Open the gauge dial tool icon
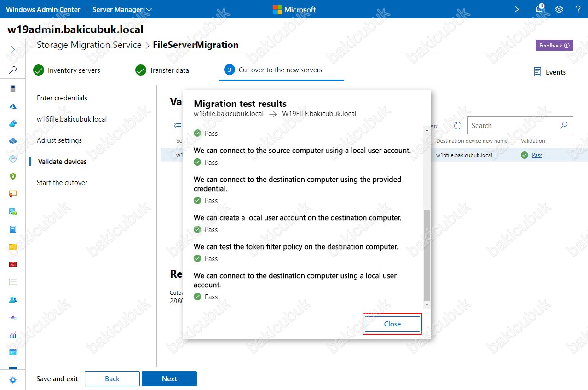This screenshot has height=390, width=588. [13, 159]
